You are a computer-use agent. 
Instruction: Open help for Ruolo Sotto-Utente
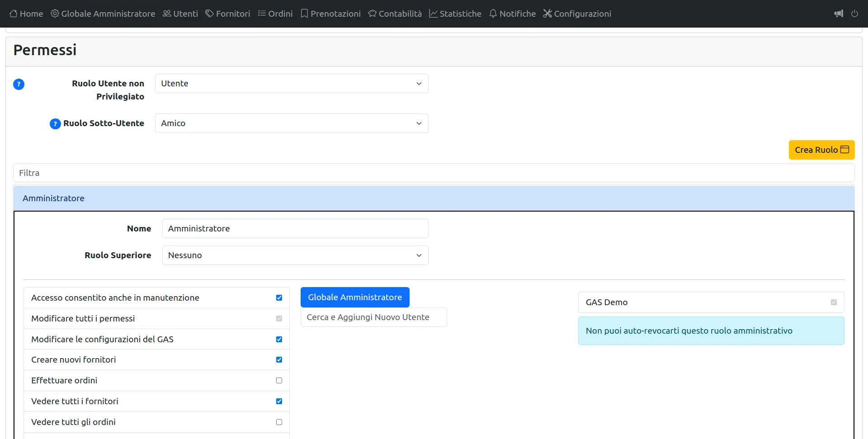point(55,123)
